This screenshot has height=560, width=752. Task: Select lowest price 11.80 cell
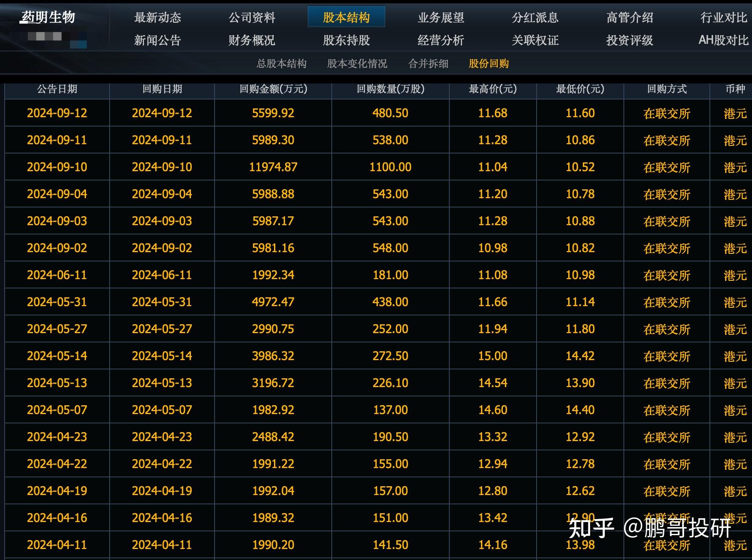click(580, 329)
